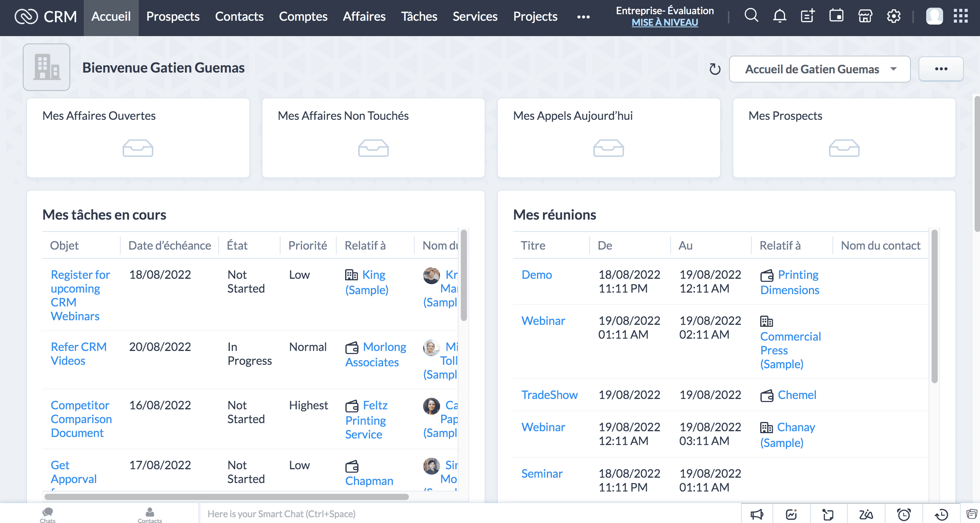Open the search magnifier in the top bar
The image size is (980, 523).
point(751,16)
